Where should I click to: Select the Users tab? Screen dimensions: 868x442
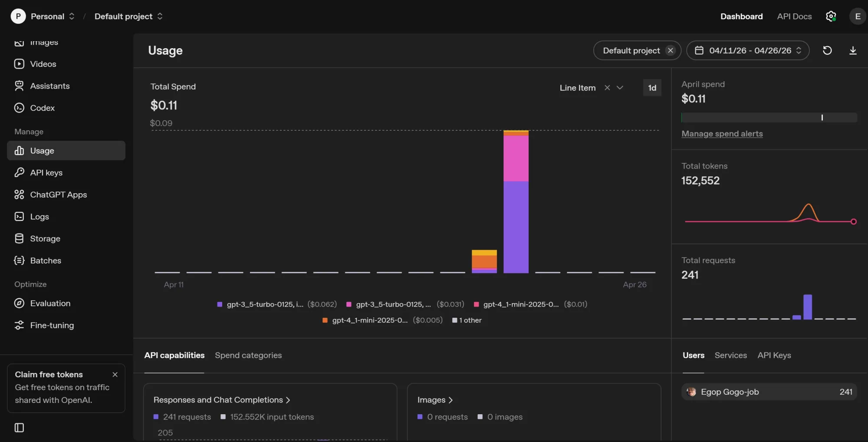click(694, 355)
